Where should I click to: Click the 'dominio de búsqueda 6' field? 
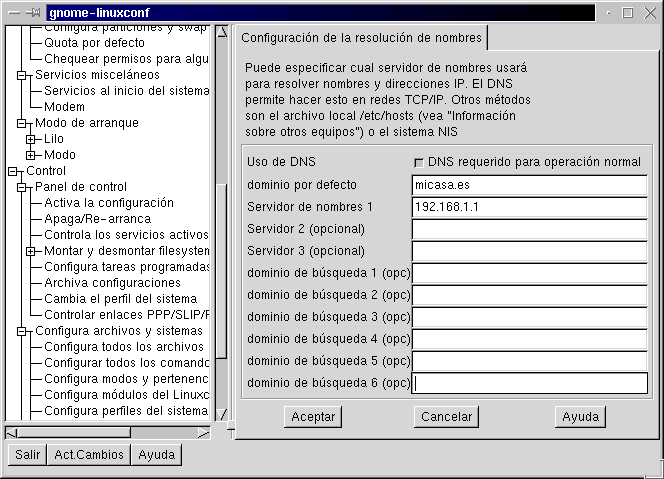(x=530, y=383)
